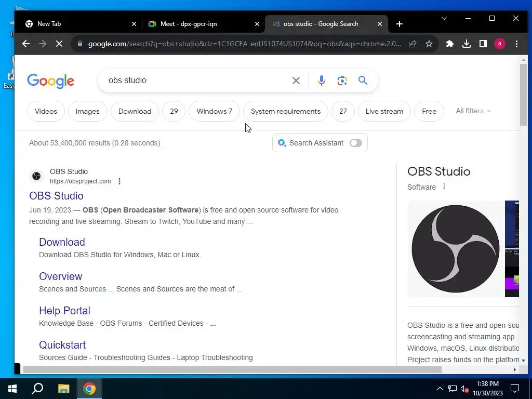Screen dimensions: 532x399
Task: Click the vertical page scrollbar
Action: 524,95
